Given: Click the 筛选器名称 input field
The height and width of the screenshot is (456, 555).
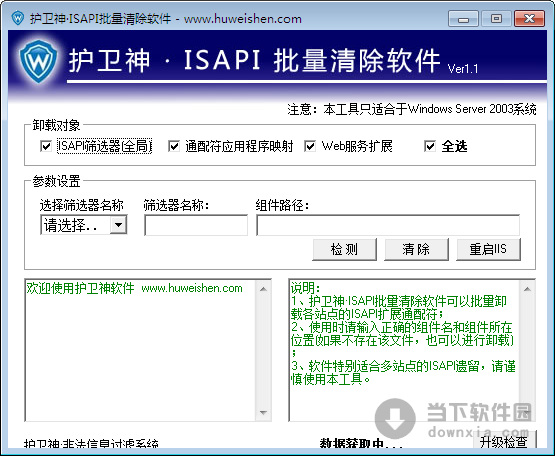Looking at the screenshot, I should pos(196,225).
